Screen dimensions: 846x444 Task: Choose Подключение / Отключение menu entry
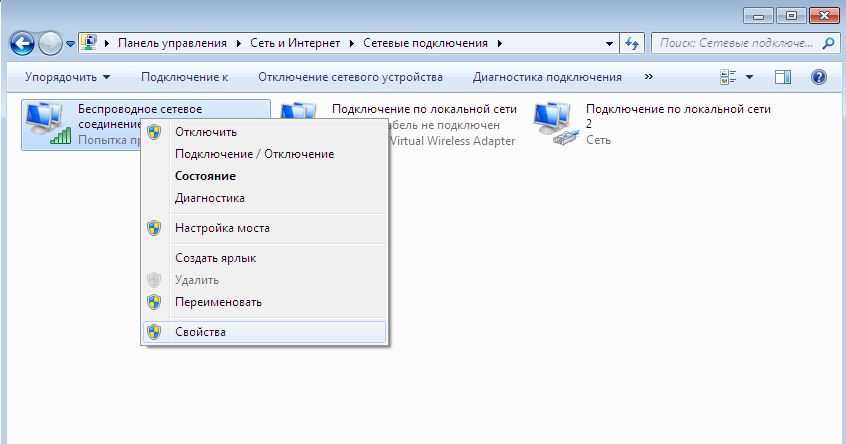pos(265,154)
